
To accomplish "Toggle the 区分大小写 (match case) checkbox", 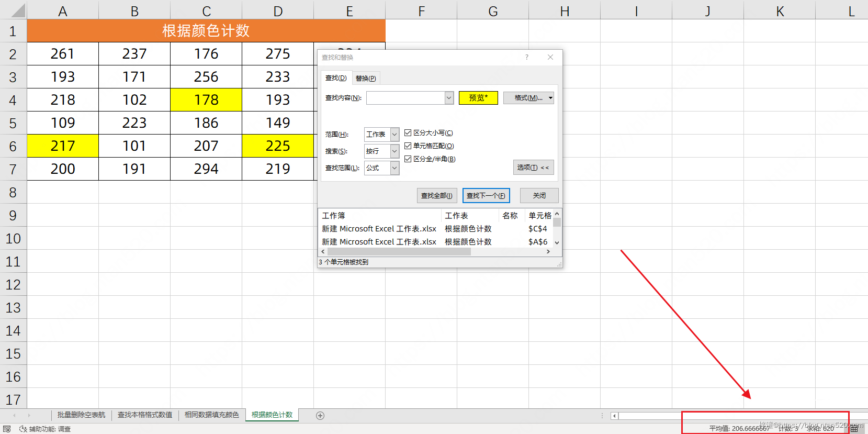I will click(x=408, y=133).
